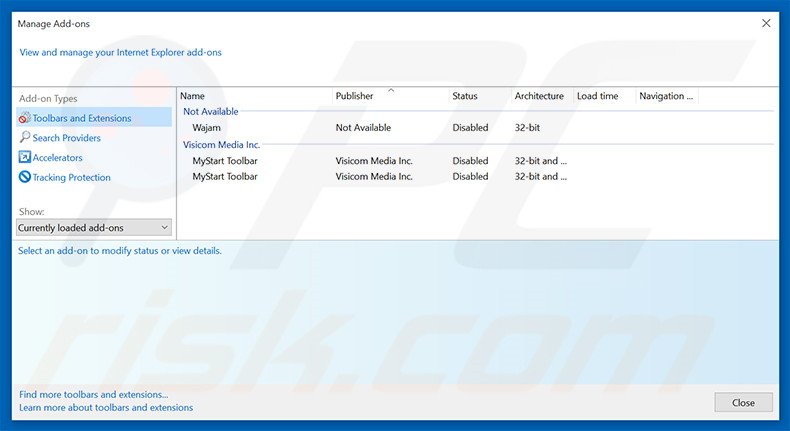Select Search Providers add-on type
790x431 pixels.
tap(67, 138)
